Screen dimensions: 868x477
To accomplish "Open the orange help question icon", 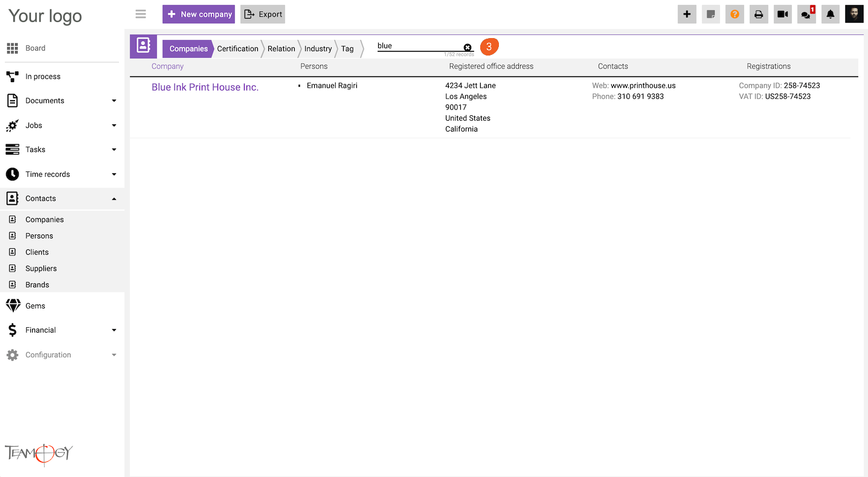I will point(735,14).
